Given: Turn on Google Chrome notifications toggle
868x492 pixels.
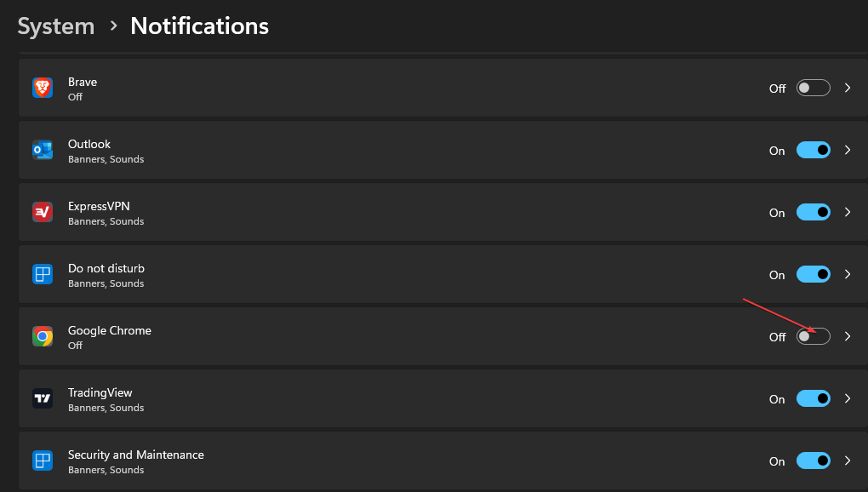Looking at the screenshot, I should click(x=813, y=336).
